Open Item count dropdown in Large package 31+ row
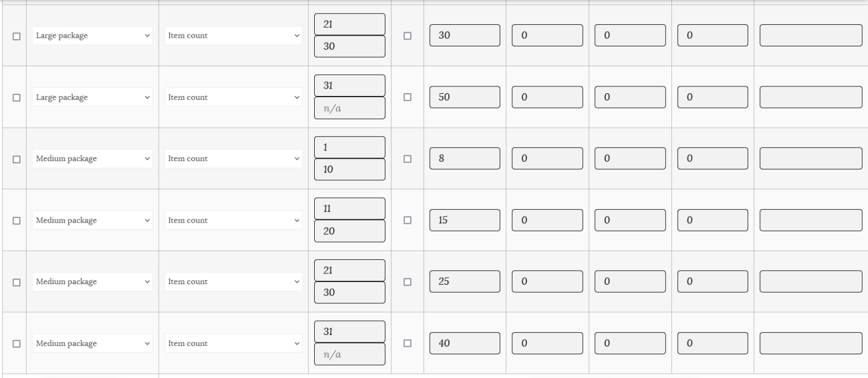The image size is (868, 378). click(233, 97)
